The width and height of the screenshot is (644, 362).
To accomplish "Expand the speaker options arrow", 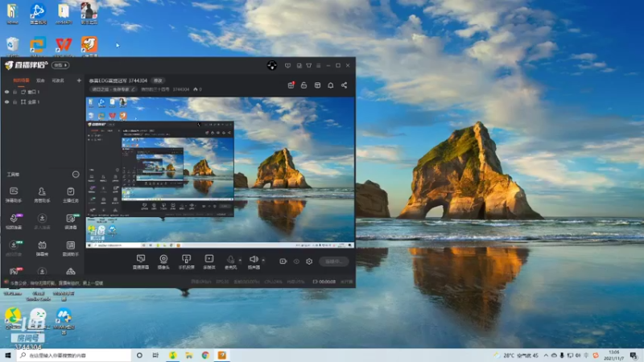I will (x=263, y=260).
